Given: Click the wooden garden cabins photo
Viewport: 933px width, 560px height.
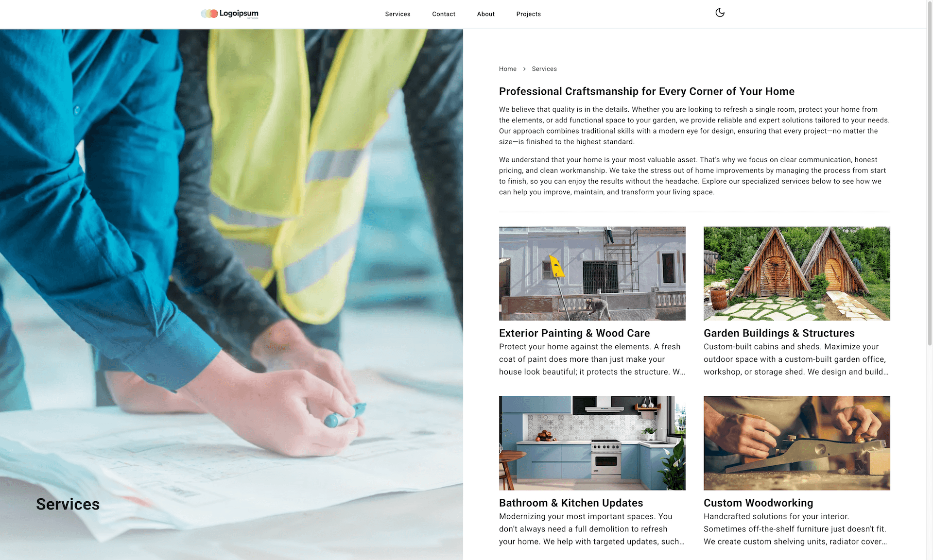Looking at the screenshot, I should tap(796, 273).
